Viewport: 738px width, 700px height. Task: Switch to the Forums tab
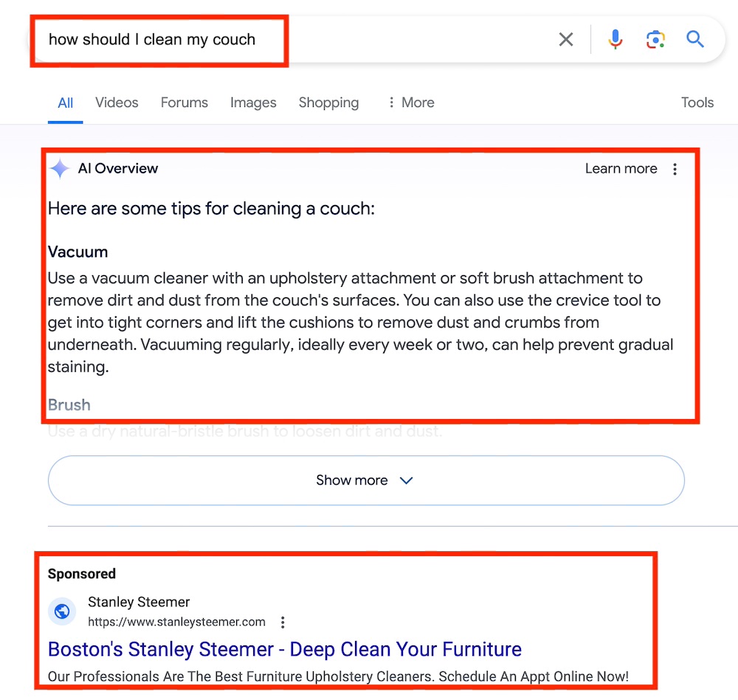(x=184, y=103)
